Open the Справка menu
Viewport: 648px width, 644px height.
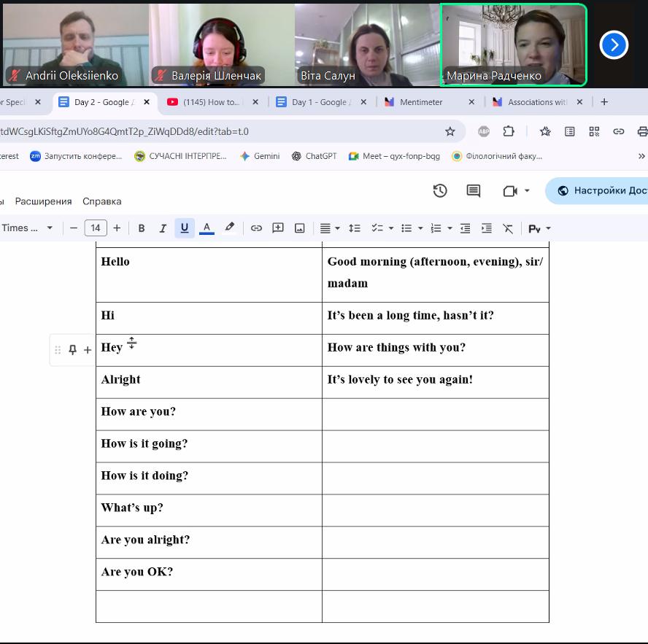click(101, 201)
